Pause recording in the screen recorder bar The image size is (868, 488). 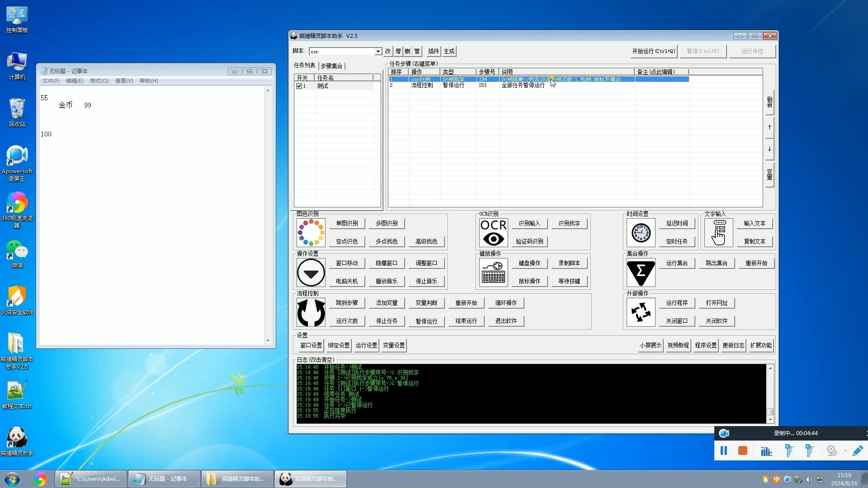point(724,450)
